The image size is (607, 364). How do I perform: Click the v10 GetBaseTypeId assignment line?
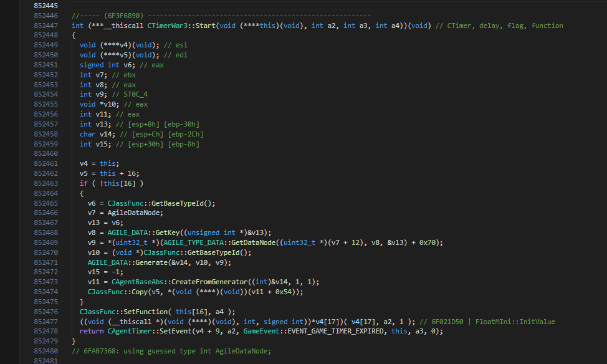170,252
